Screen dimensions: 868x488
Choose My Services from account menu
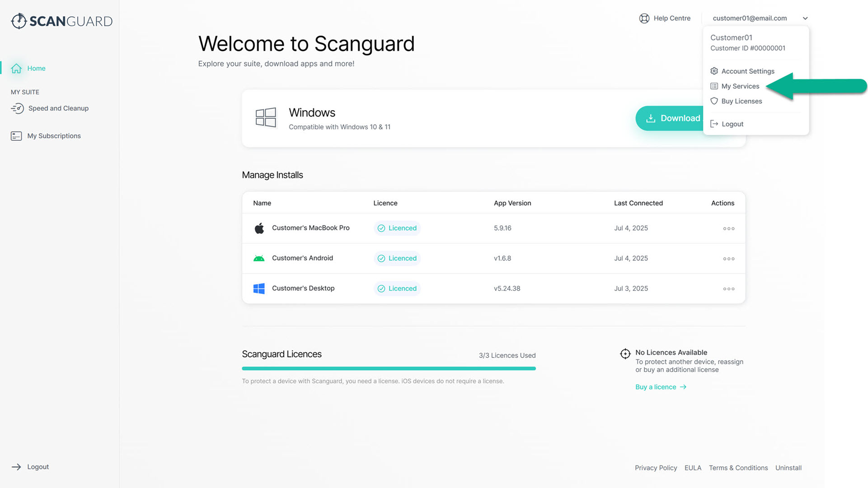tap(740, 86)
